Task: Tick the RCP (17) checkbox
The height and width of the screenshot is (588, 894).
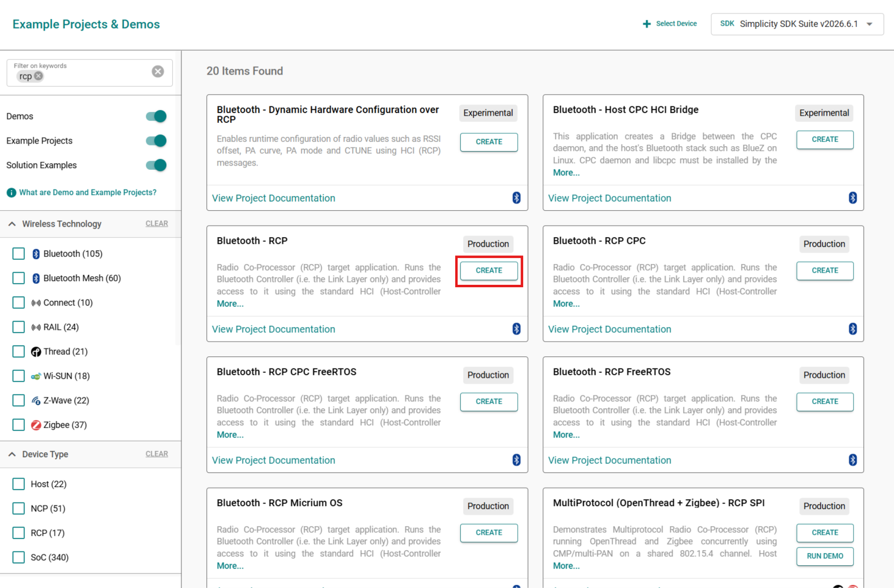Action: (19, 533)
